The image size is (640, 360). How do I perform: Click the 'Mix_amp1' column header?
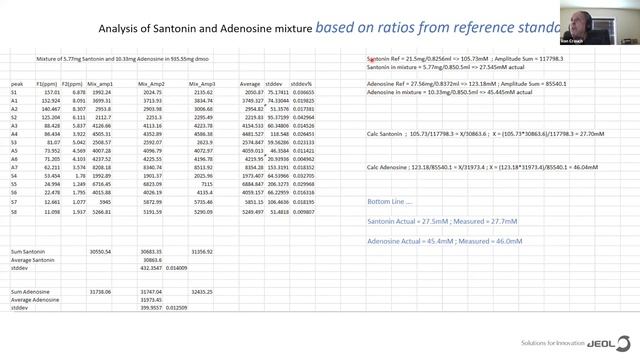click(x=100, y=84)
